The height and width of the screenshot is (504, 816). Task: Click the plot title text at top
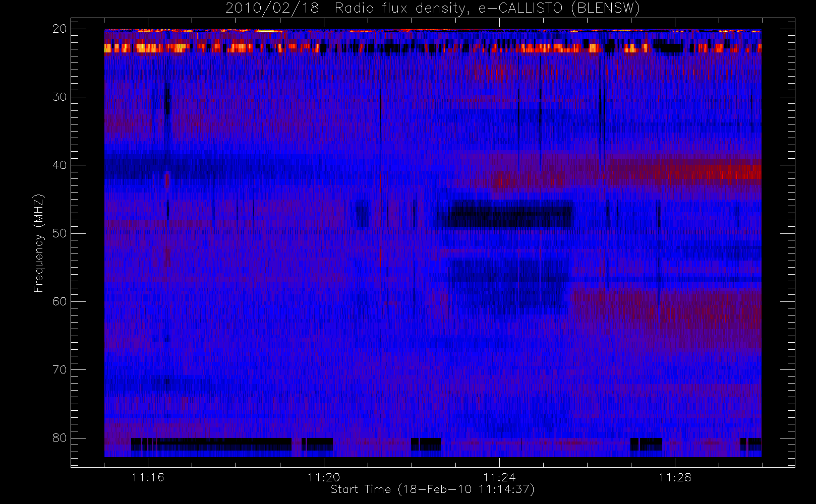pos(432,9)
